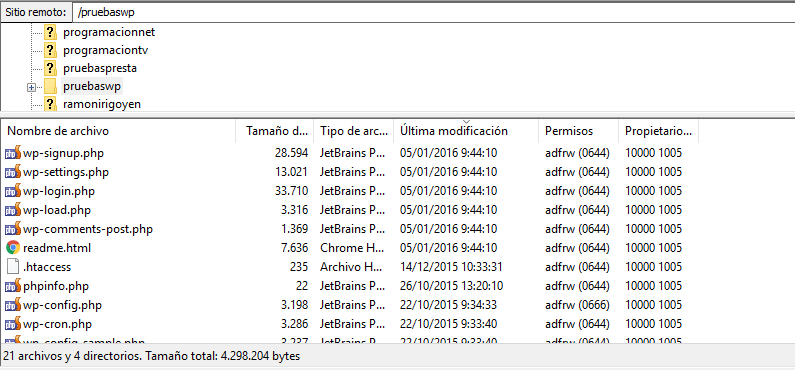Viewport: 795px width, 370px height.
Task: Click the wp-settings.php file icon
Action: point(13,172)
